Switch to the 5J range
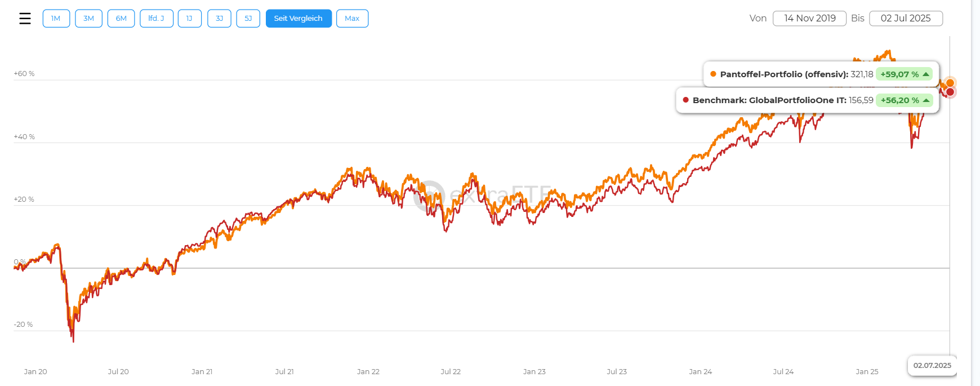Image resolution: width=980 pixels, height=386 pixels. tap(248, 19)
